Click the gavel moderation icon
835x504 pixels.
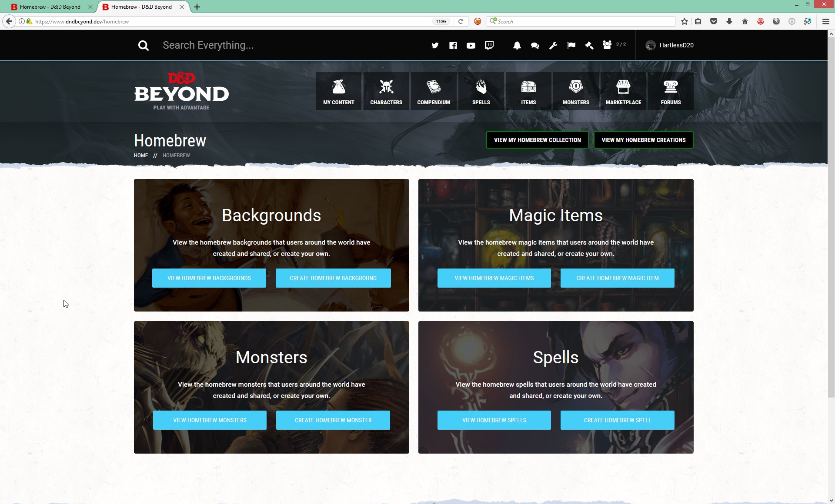pos(589,45)
